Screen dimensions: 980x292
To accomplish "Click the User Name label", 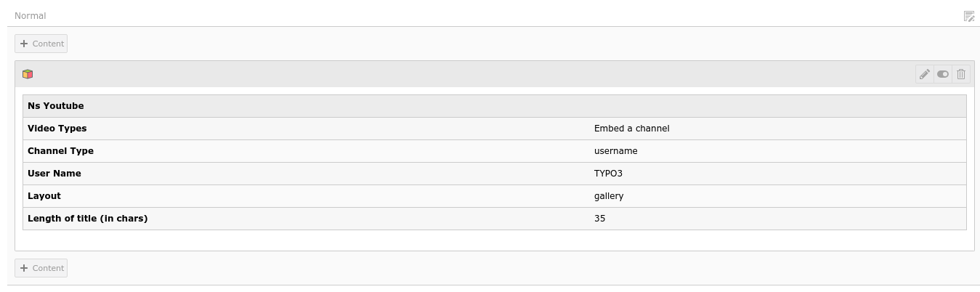I will (x=54, y=174).
